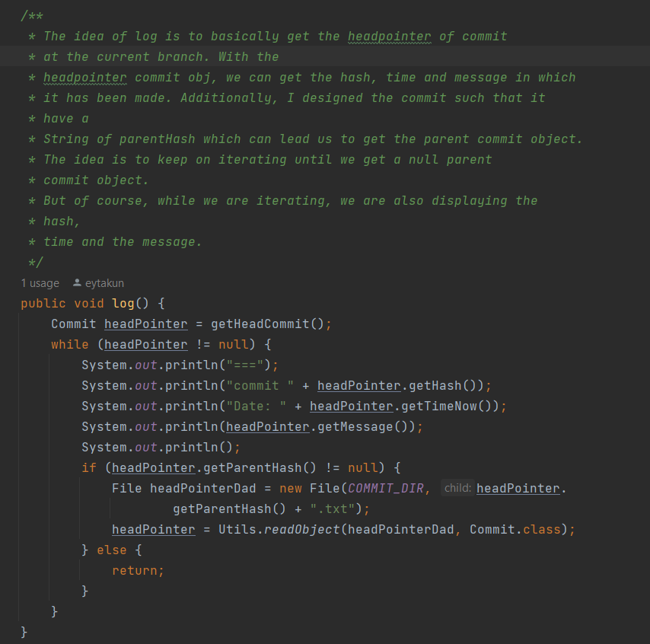650x644 pixels.
Task: Click the eytakun author annotation
Action: (104, 283)
